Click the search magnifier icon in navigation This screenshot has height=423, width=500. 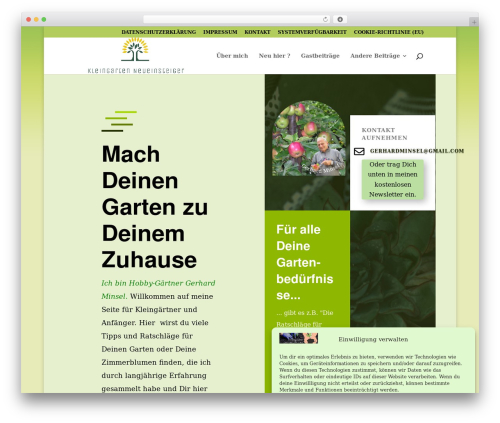pos(419,56)
